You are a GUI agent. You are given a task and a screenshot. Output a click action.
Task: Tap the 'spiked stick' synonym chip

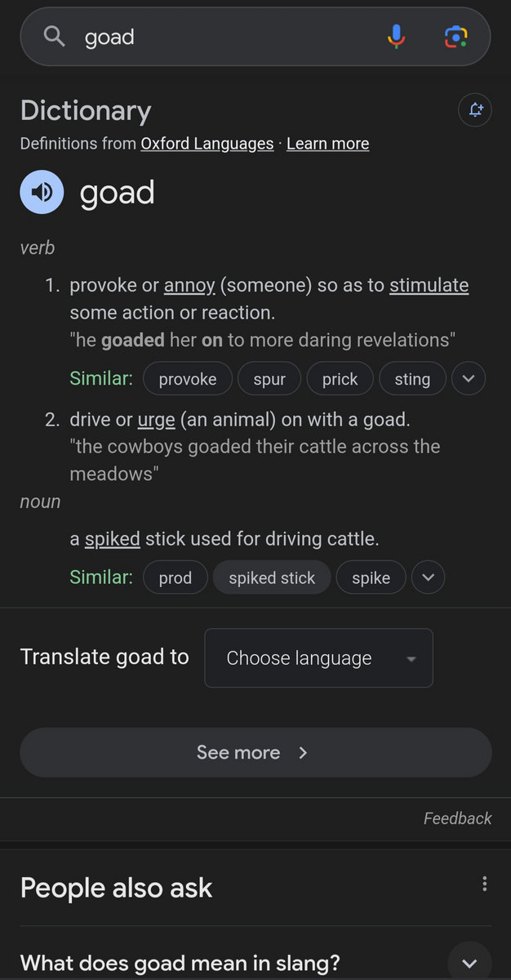(272, 578)
